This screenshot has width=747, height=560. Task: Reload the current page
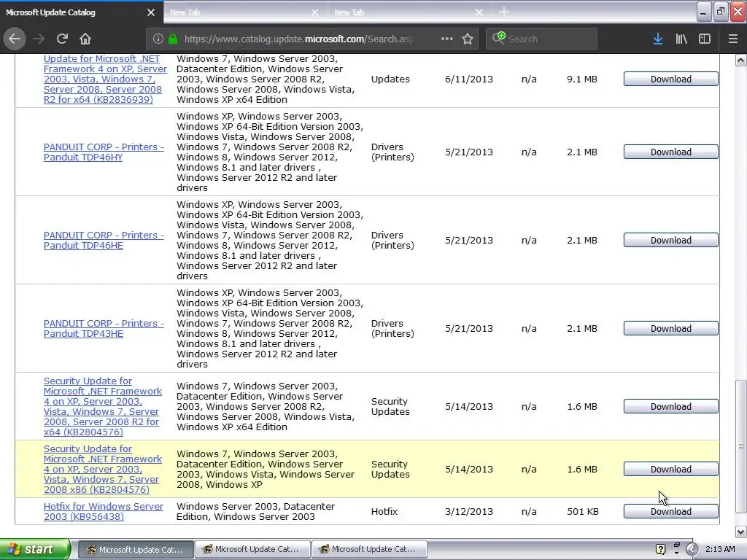(62, 39)
